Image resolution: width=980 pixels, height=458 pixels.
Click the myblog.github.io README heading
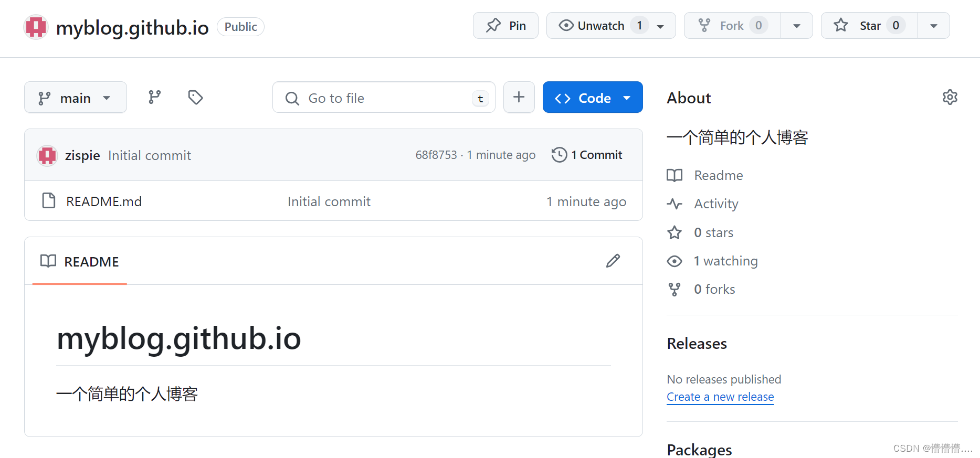[x=178, y=338]
